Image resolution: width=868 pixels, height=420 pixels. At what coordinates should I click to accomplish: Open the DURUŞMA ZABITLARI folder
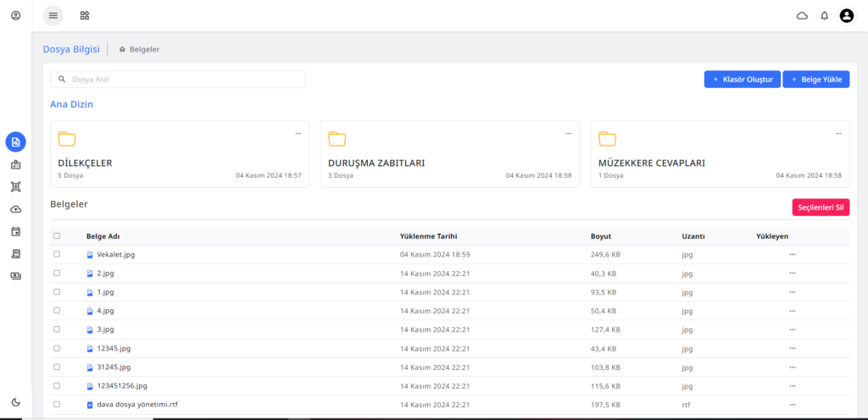tap(376, 163)
